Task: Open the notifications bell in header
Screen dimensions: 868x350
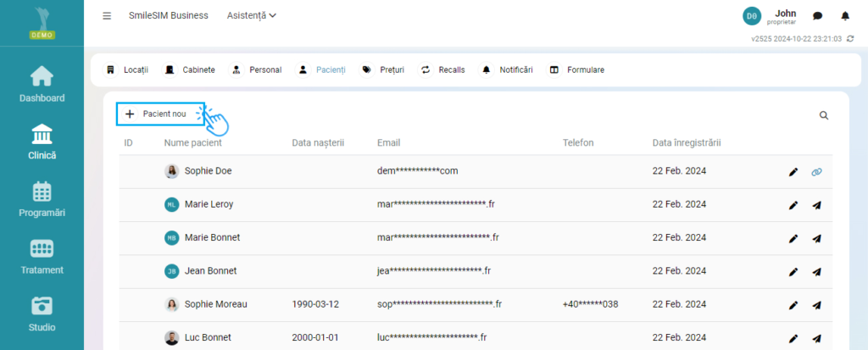Action: click(x=844, y=15)
